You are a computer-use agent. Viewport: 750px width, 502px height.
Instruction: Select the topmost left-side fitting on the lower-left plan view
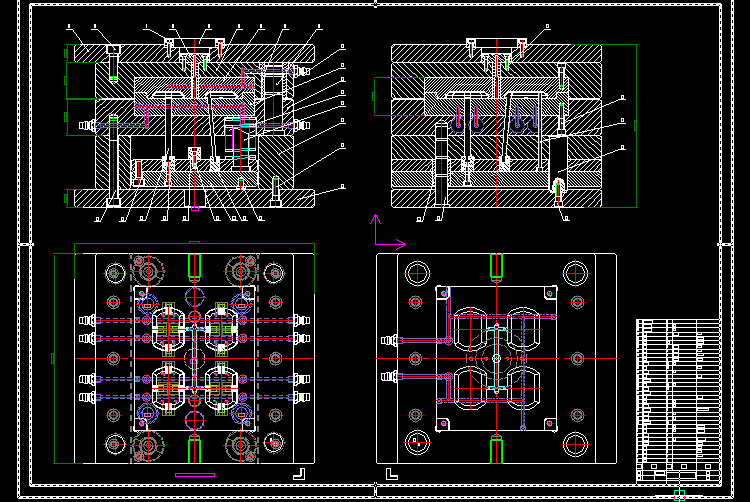(x=87, y=320)
